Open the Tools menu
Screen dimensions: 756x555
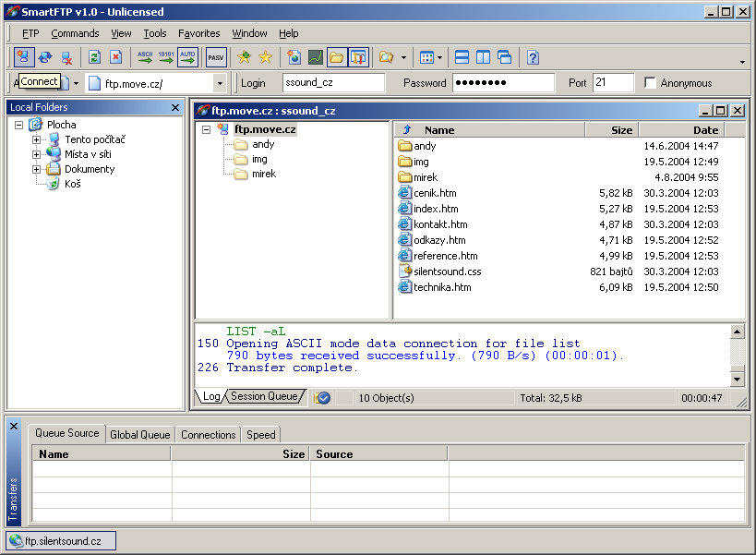(155, 33)
